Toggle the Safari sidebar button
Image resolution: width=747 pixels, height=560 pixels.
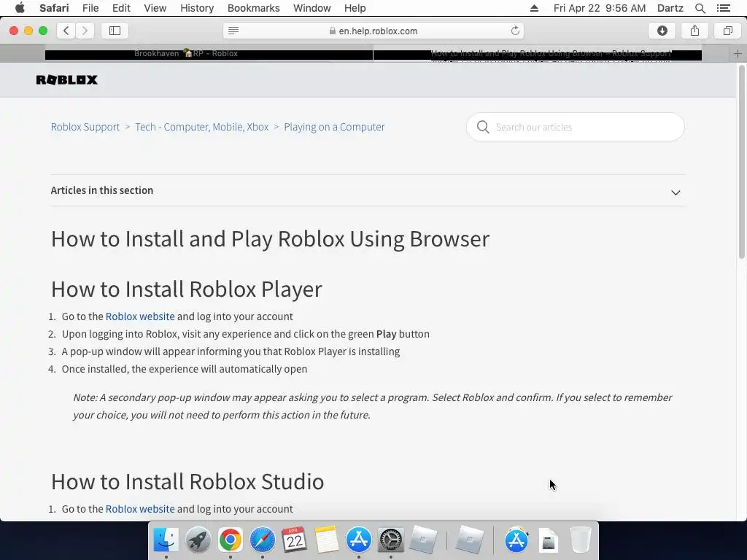point(115,31)
